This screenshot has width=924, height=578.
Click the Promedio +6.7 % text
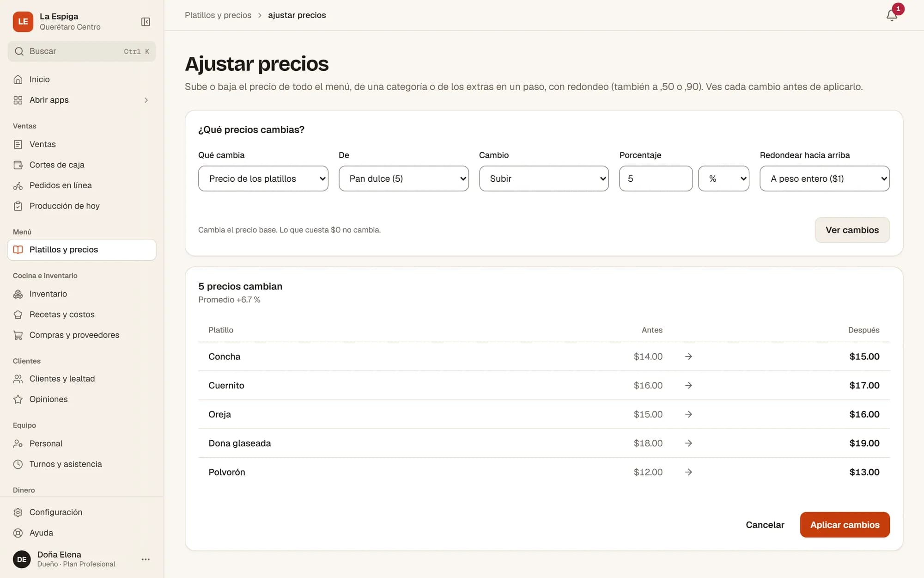click(229, 300)
